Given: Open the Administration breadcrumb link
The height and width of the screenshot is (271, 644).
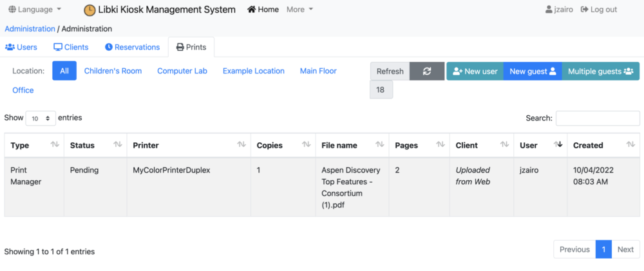Looking at the screenshot, I should click(30, 28).
